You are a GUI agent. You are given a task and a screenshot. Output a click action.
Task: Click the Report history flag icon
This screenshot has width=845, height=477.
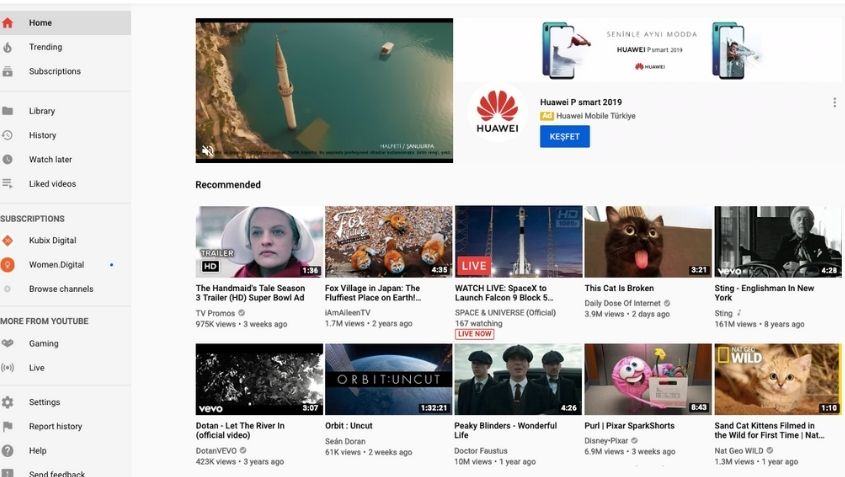click(8, 426)
